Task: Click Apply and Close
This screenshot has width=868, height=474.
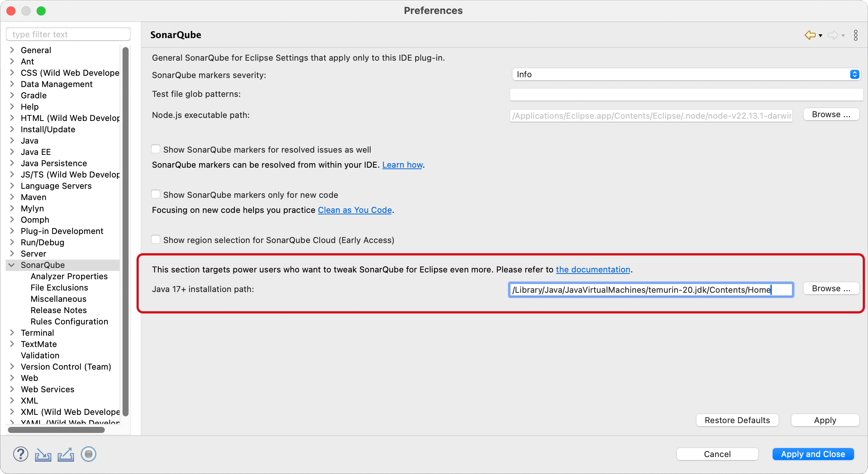Action: tap(813, 454)
